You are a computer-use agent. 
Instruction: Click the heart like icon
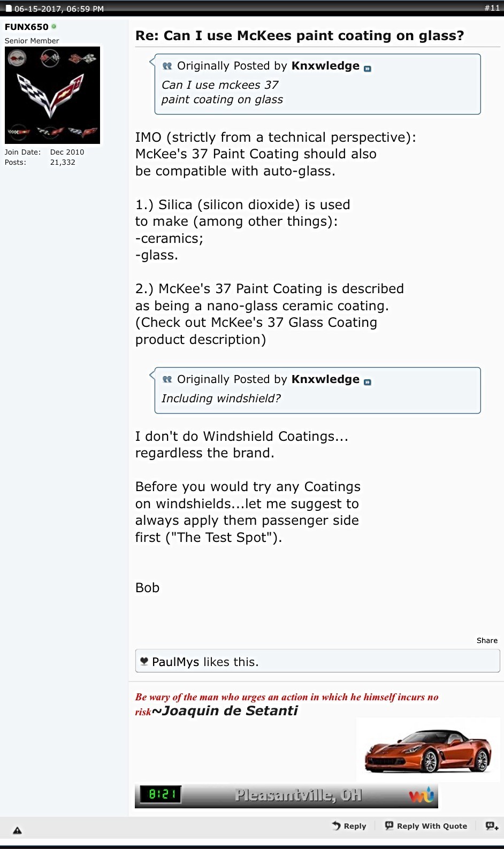pyautogui.click(x=144, y=661)
